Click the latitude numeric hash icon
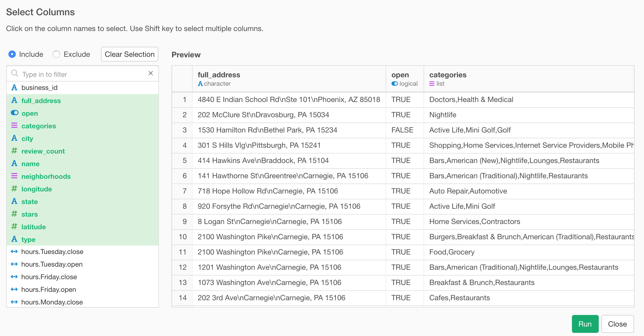The image size is (644, 336). [x=14, y=226]
